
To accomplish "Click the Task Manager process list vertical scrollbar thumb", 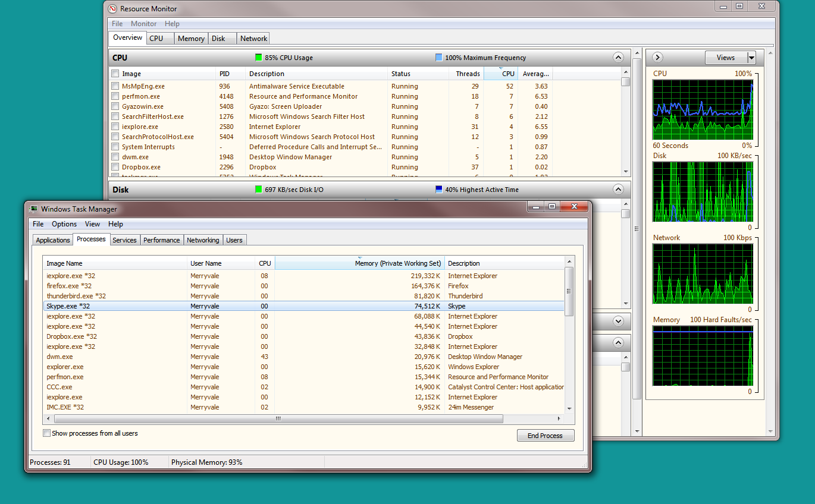I will (x=569, y=291).
